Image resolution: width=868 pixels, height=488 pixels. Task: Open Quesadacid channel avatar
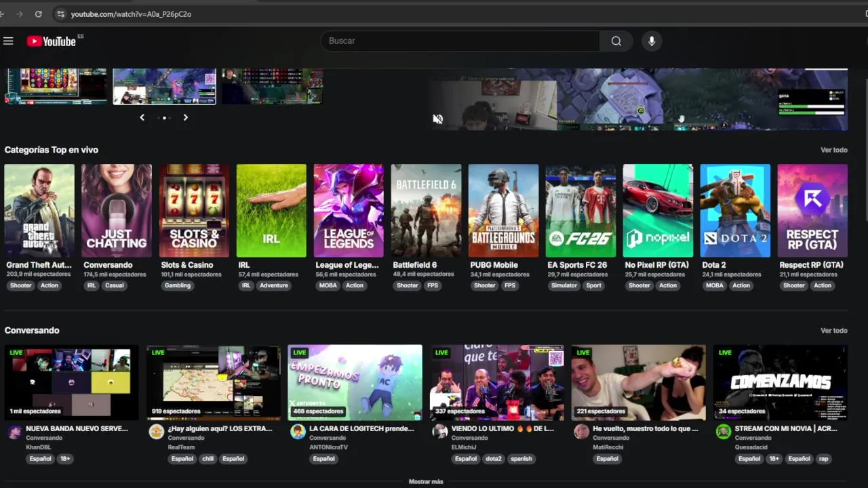tap(724, 432)
